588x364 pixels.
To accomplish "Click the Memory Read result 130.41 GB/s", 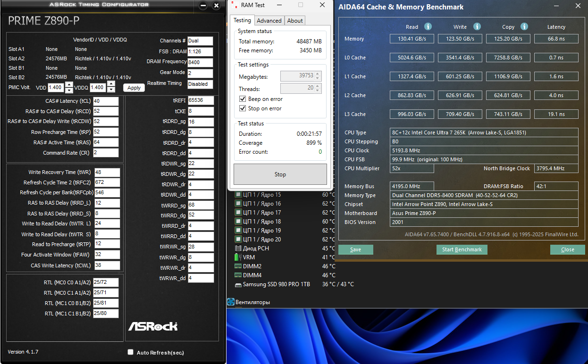I will 412,39.
